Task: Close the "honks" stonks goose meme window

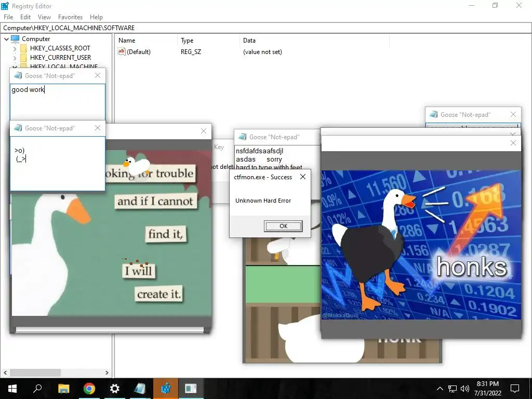Action: pos(513,143)
